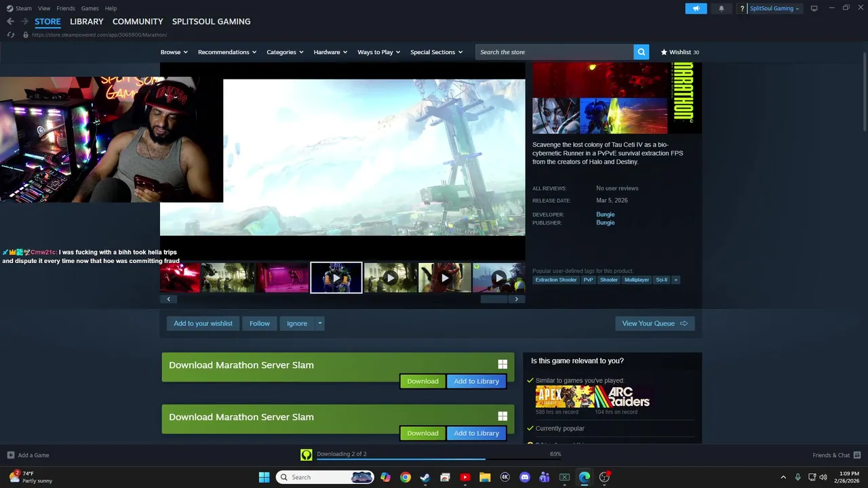Open the Games menu
The image size is (868, 488).
pos(90,8)
